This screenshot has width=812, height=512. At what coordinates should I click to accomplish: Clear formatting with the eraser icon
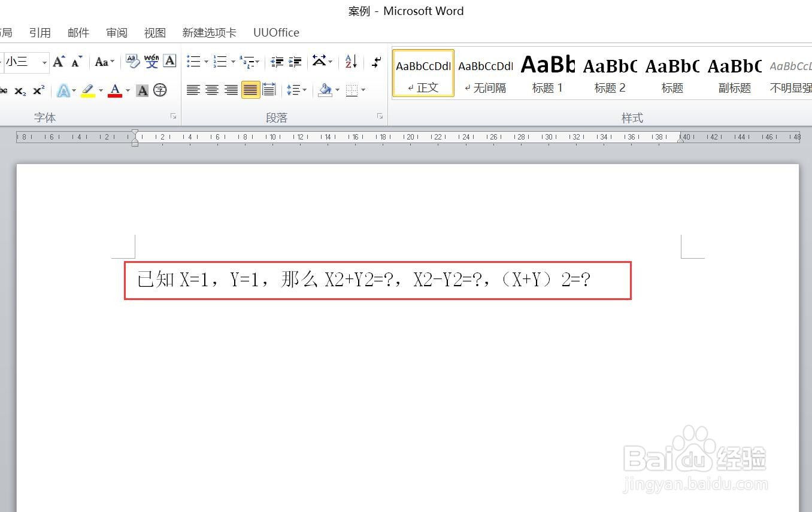tap(133, 61)
